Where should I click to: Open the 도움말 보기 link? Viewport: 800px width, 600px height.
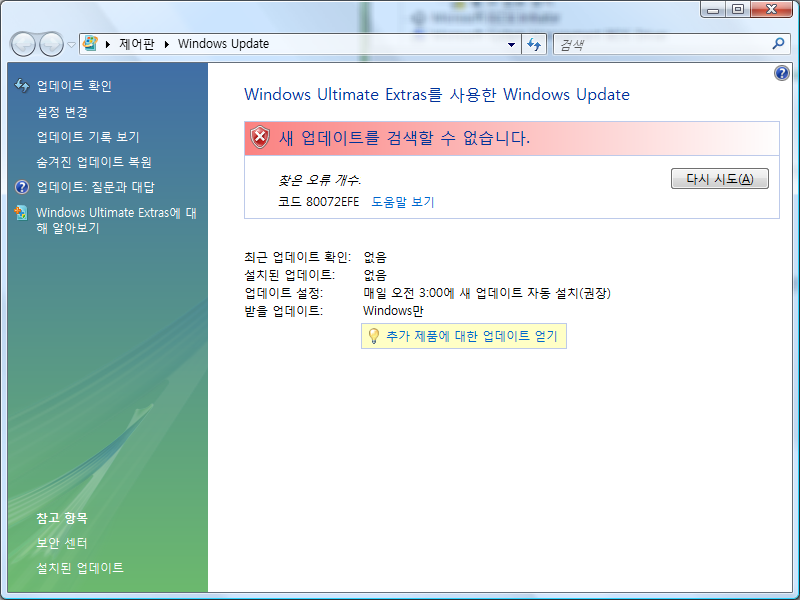(x=403, y=202)
